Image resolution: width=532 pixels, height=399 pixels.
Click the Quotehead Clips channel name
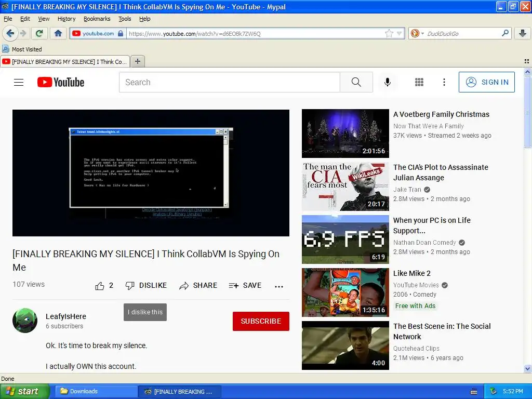(x=416, y=348)
